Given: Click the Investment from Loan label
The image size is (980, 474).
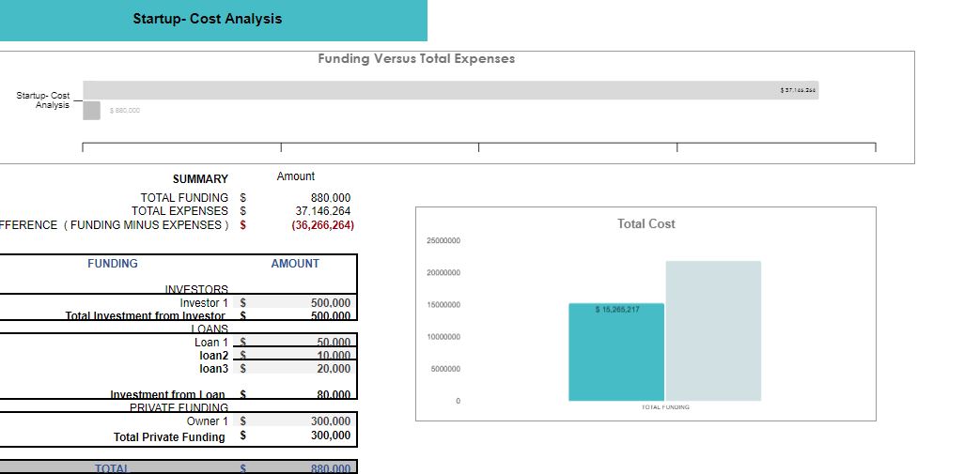Looking at the screenshot, I should pos(167,394).
